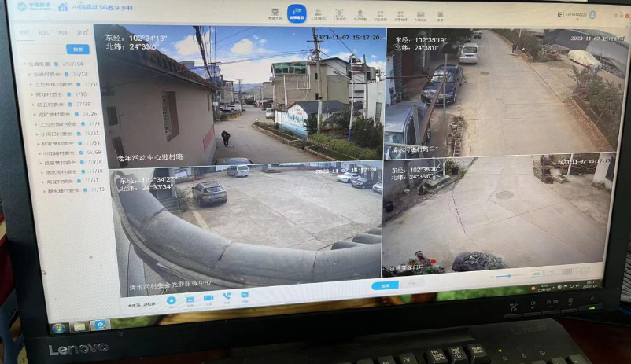Viewport: 631px width, 364px height.
Task: Expand the village committee node showing 10/14
Action: point(41,163)
